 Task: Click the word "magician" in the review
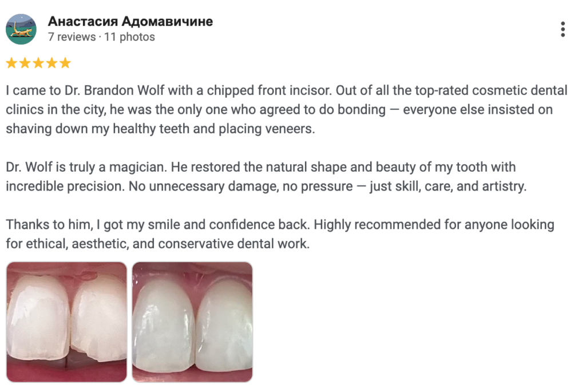coord(134,168)
